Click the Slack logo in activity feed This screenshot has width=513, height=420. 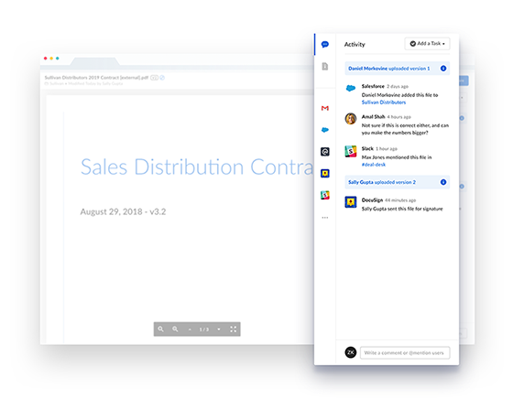tap(351, 151)
